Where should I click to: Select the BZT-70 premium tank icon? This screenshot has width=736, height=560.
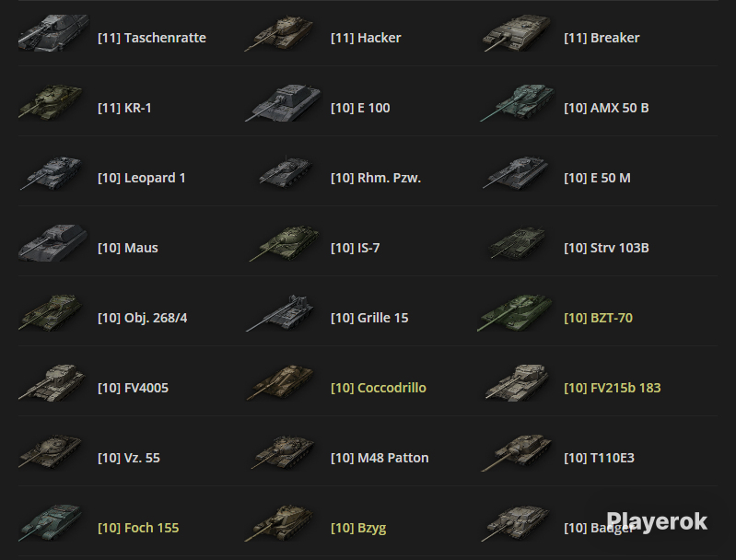(x=514, y=313)
